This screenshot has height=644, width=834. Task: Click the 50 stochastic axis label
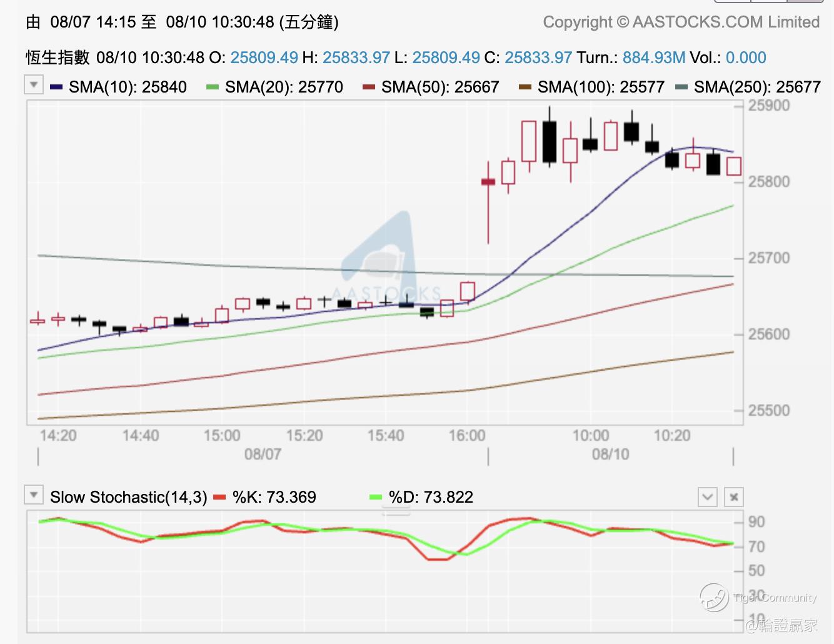pos(756,570)
